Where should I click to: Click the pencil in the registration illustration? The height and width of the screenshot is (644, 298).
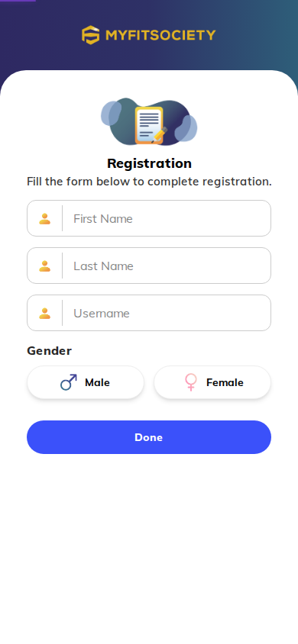(160, 135)
